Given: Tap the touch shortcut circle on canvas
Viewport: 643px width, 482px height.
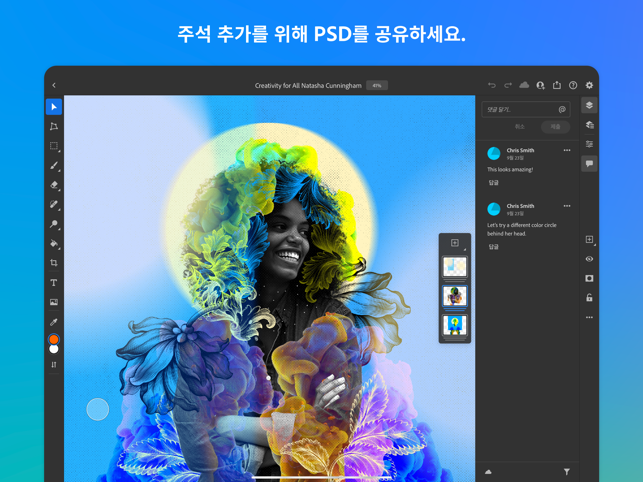Looking at the screenshot, I should coord(98,409).
